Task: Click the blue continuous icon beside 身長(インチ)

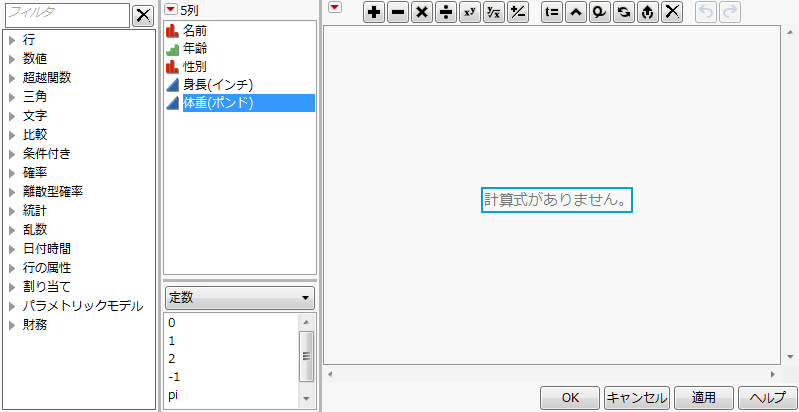Action: [x=172, y=85]
